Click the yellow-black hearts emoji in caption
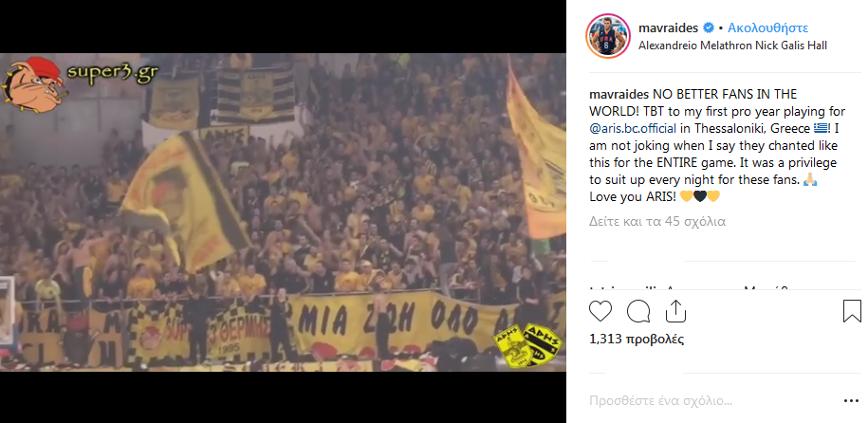The width and height of the screenshot is (868, 423). tap(700, 196)
